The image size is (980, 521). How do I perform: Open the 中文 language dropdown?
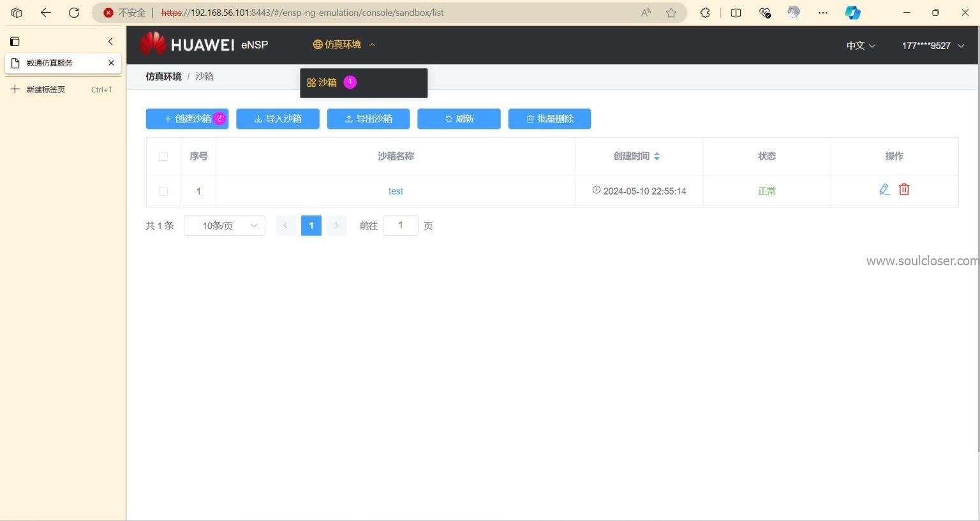point(860,45)
